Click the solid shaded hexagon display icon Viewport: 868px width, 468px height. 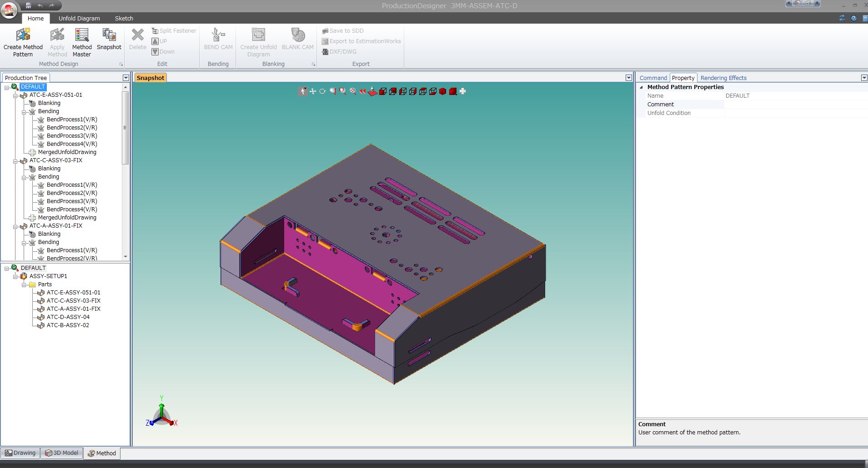point(442,91)
